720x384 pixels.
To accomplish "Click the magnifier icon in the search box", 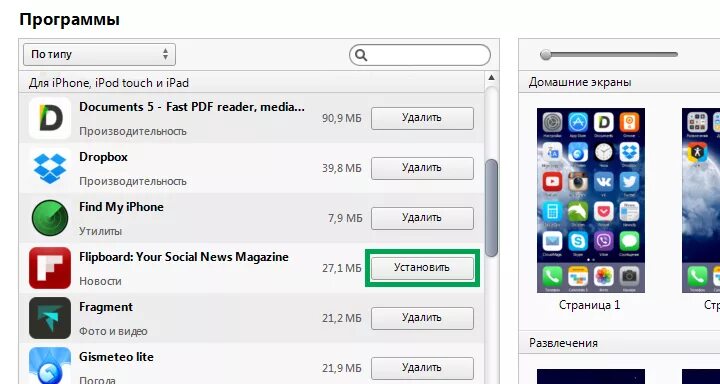I will 361,56.
